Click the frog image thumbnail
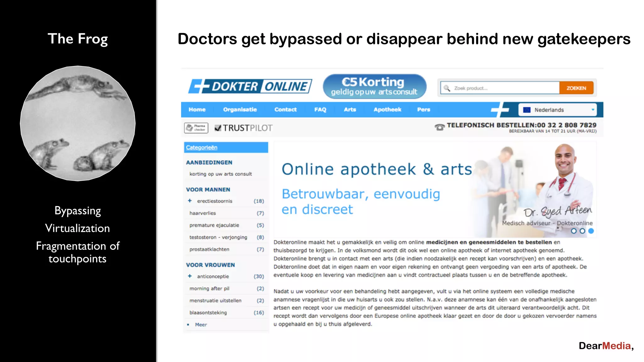 click(78, 123)
